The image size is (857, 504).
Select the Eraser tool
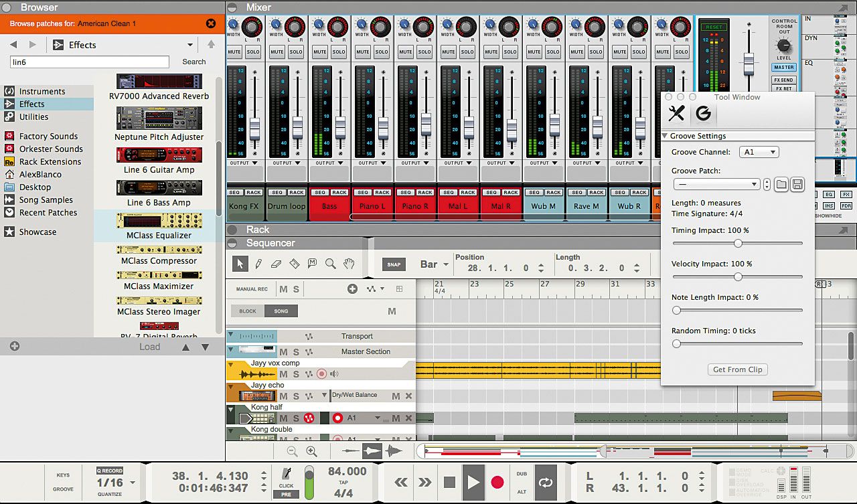click(x=277, y=264)
